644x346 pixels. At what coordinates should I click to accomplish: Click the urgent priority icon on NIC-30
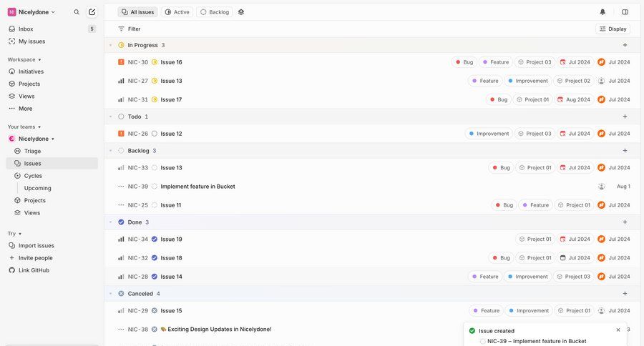[x=121, y=62]
